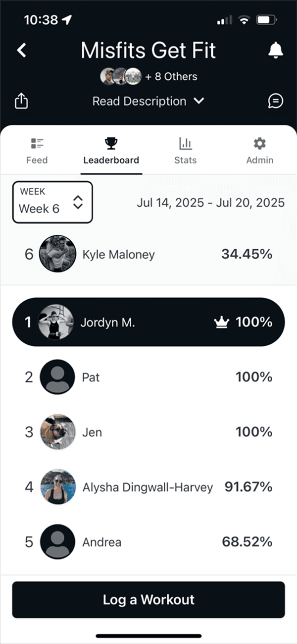
Task: Select Jordyn M.'s leaderboard entry
Action: point(148,322)
